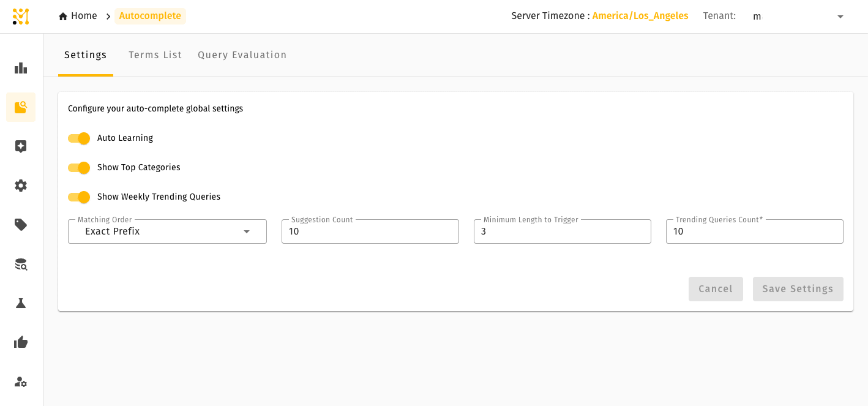Open the tag sidebar icon
The height and width of the screenshot is (406, 868).
[21, 225]
